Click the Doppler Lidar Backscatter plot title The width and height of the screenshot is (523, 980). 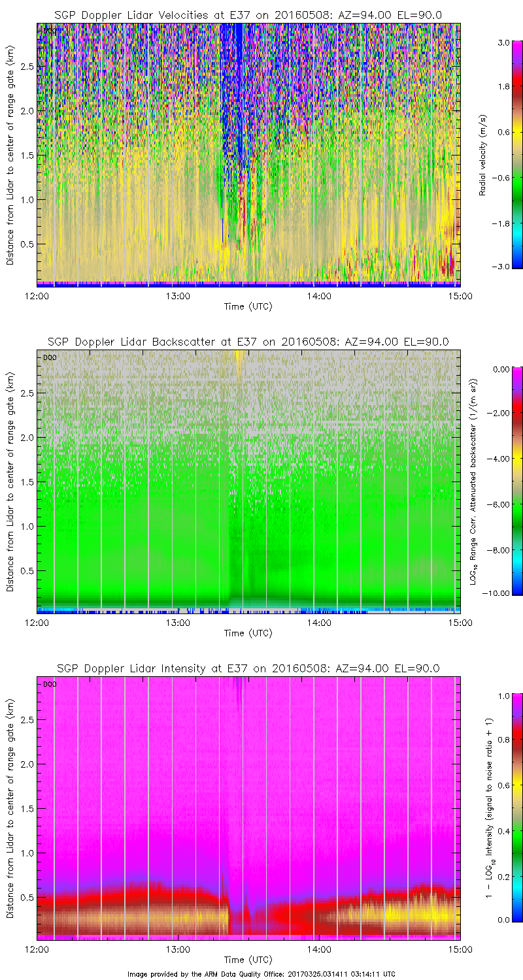tap(248, 342)
